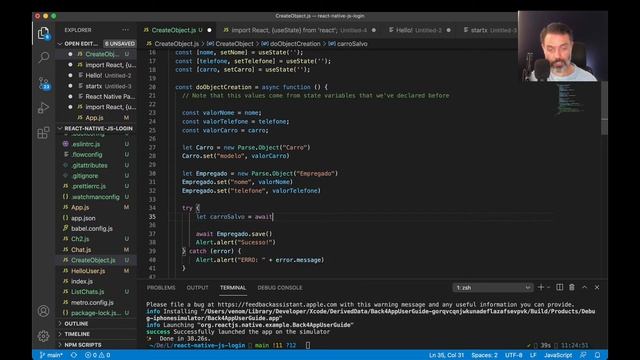Open the terminal selector dropdown '1: zsh'
640x360 pixels.
coord(492,288)
